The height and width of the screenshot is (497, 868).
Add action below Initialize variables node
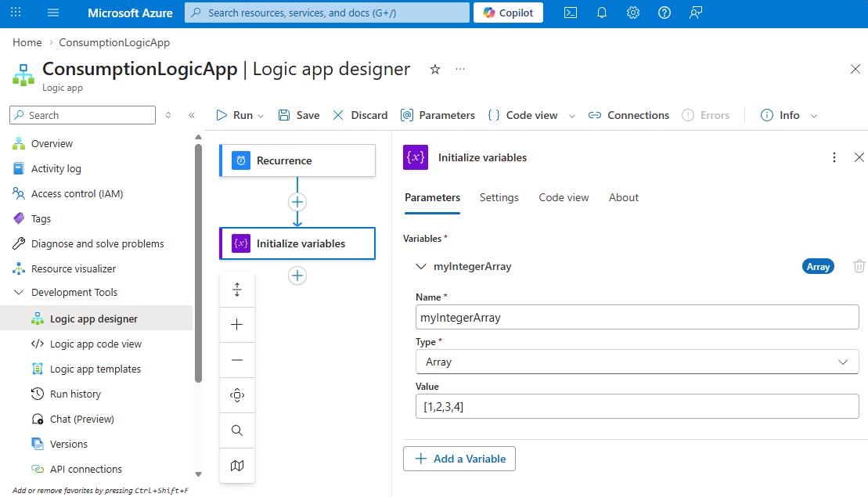click(297, 276)
